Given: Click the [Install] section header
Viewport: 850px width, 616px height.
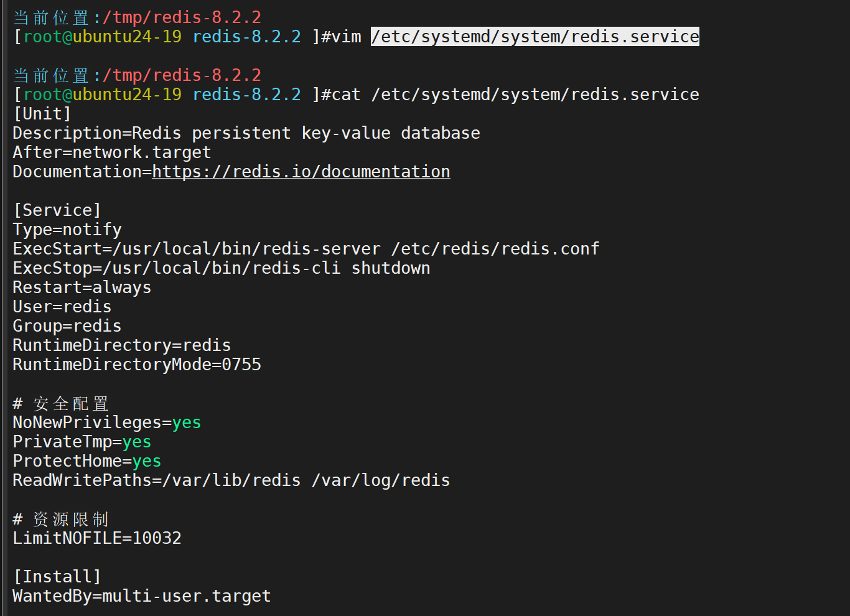Looking at the screenshot, I should coord(57,577).
